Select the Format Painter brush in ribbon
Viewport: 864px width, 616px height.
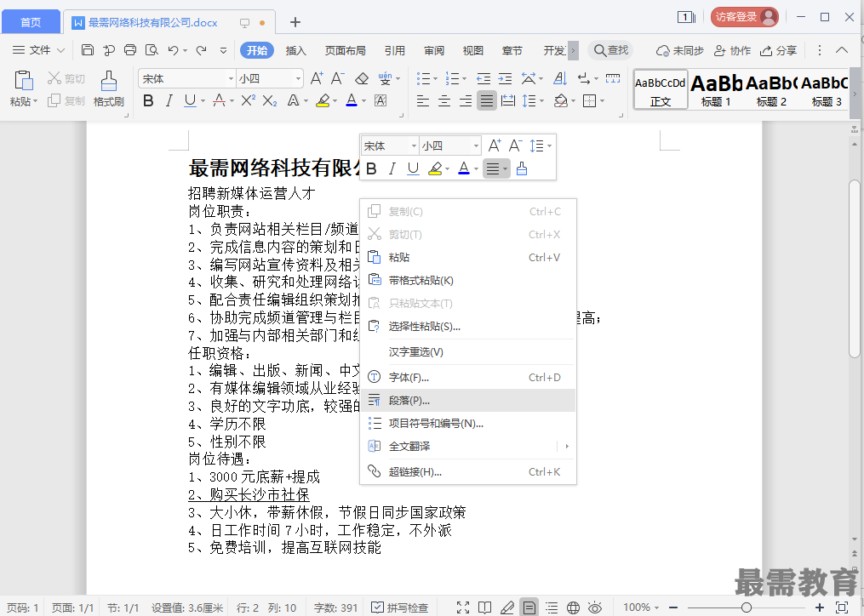tap(109, 81)
